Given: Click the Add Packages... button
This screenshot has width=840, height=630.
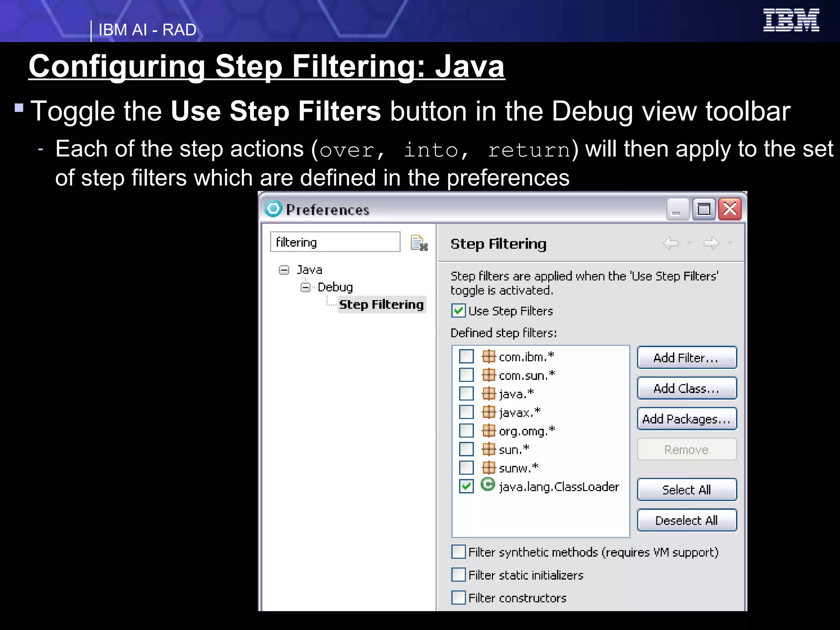Looking at the screenshot, I should coord(687,419).
